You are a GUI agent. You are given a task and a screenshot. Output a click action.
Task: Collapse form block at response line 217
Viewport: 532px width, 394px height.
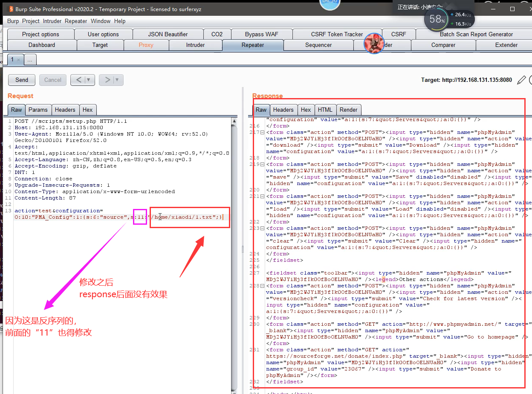coord(263,132)
